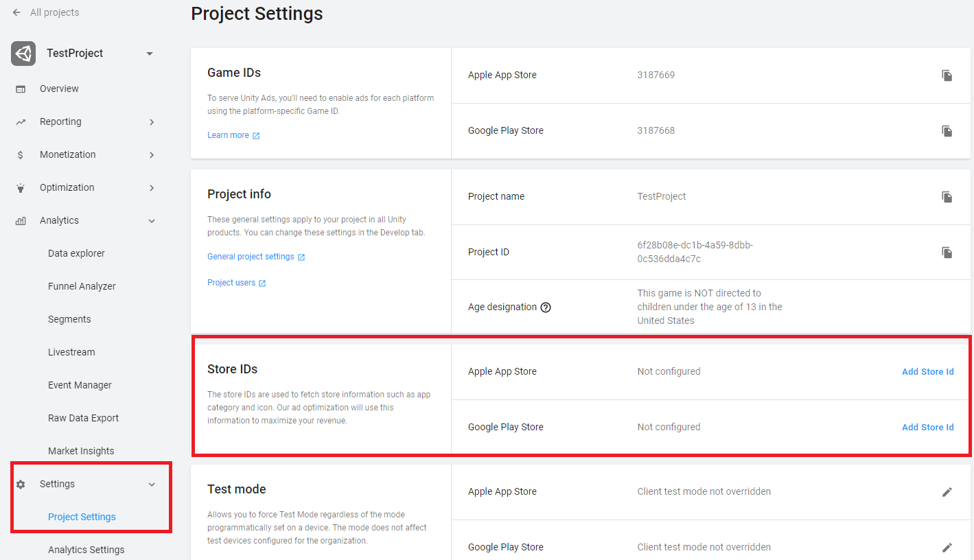Click the Optimization lightbulb icon
The image size is (974, 560).
pyautogui.click(x=21, y=187)
